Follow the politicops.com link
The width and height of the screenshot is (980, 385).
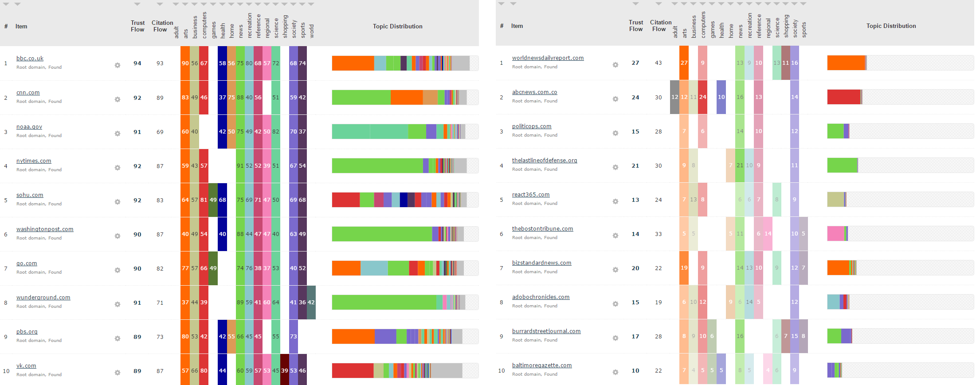click(x=532, y=126)
